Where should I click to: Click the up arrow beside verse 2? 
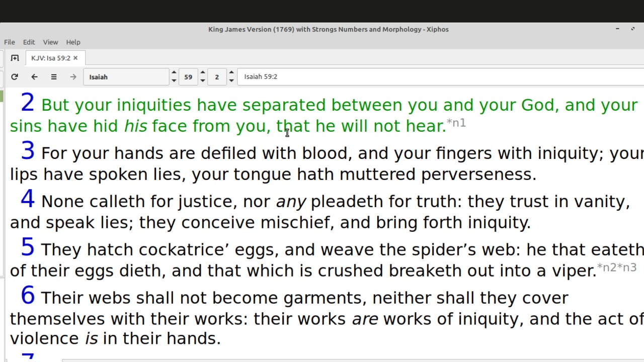coord(231,73)
